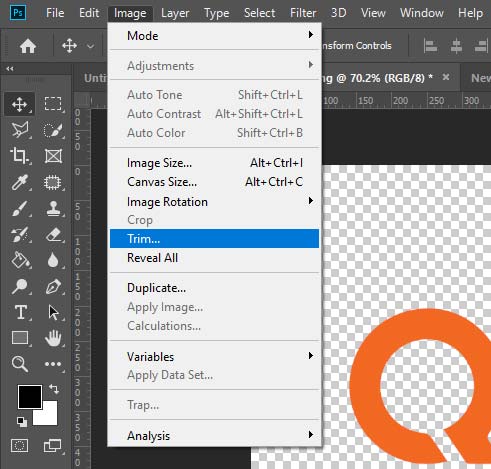Choose Canvas Size... menu entry
The width and height of the screenshot is (491, 469).
pos(214,182)
